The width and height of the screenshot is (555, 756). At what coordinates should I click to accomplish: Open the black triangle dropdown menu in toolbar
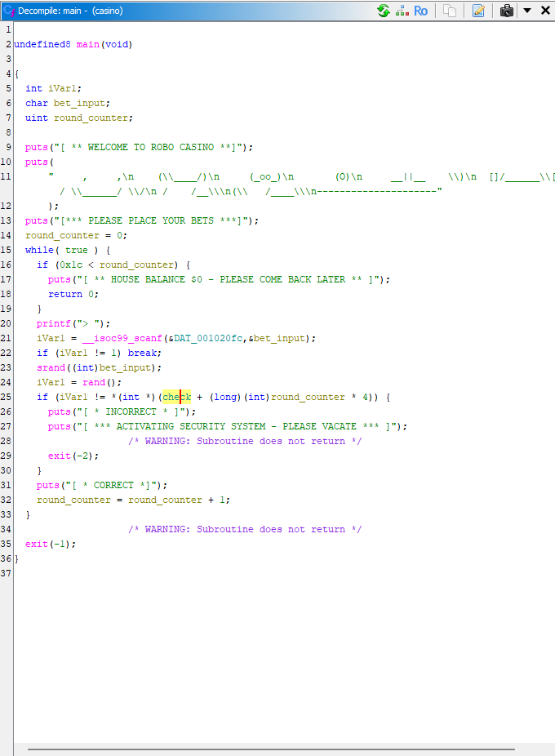(527, 10)
